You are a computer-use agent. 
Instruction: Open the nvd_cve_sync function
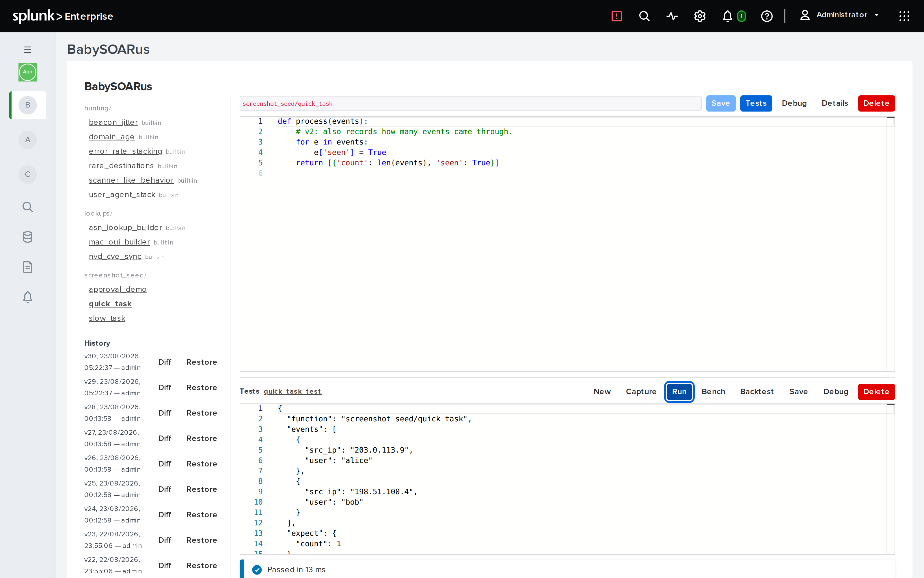pos(115,257)
